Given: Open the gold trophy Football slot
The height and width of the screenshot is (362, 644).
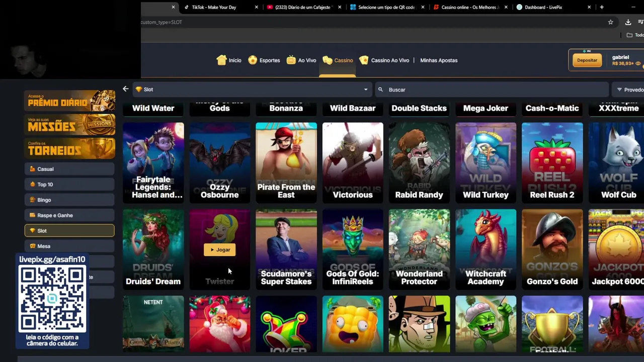Looking at the screenshot, I should point(552,324).
